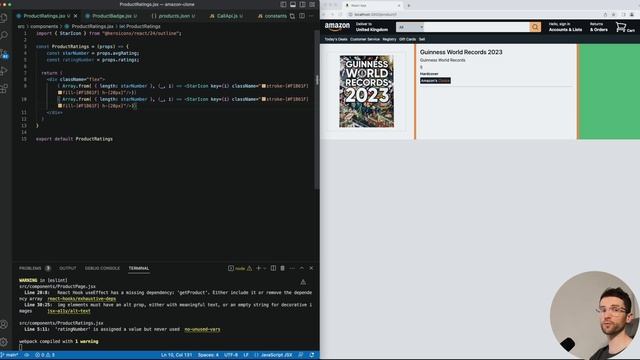640x360 pixels.
Task: Open Source Control view in activity bar
Action: (x=4, y=53)
